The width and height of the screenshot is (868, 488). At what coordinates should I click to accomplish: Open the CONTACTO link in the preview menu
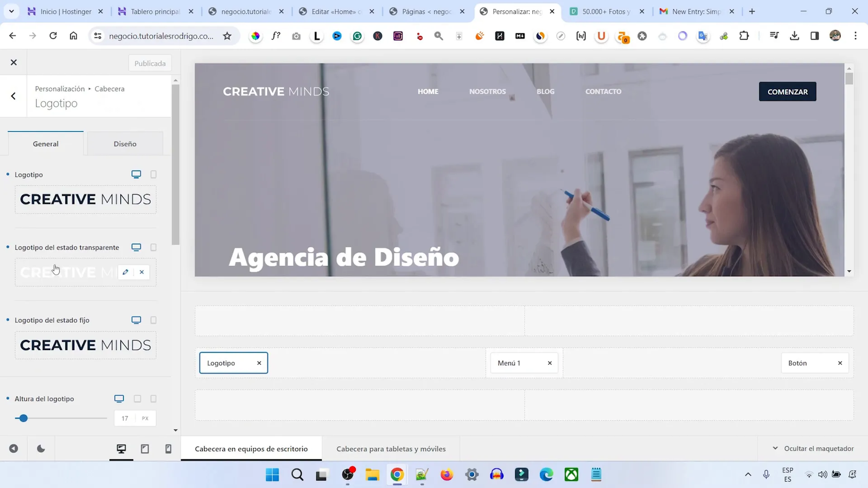click(603, 91)
